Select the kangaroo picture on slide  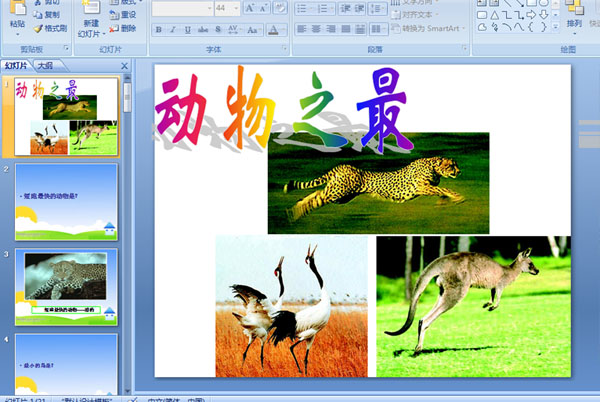tap(474, 306)
